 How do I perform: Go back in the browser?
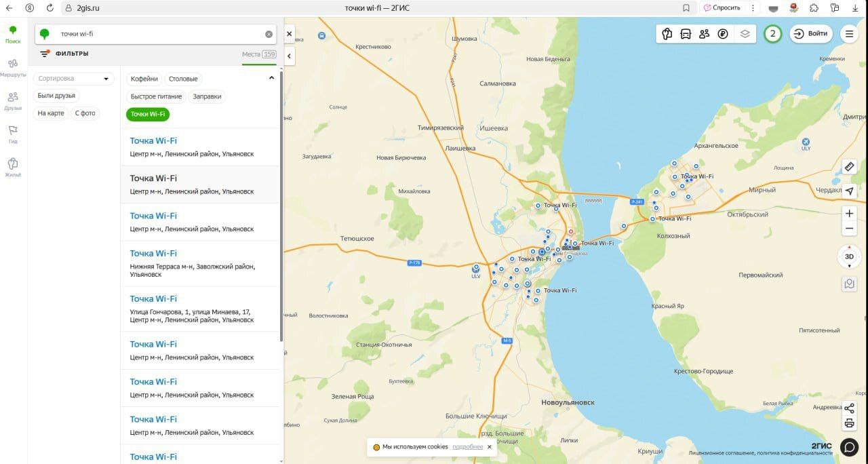tap(9, 8)
